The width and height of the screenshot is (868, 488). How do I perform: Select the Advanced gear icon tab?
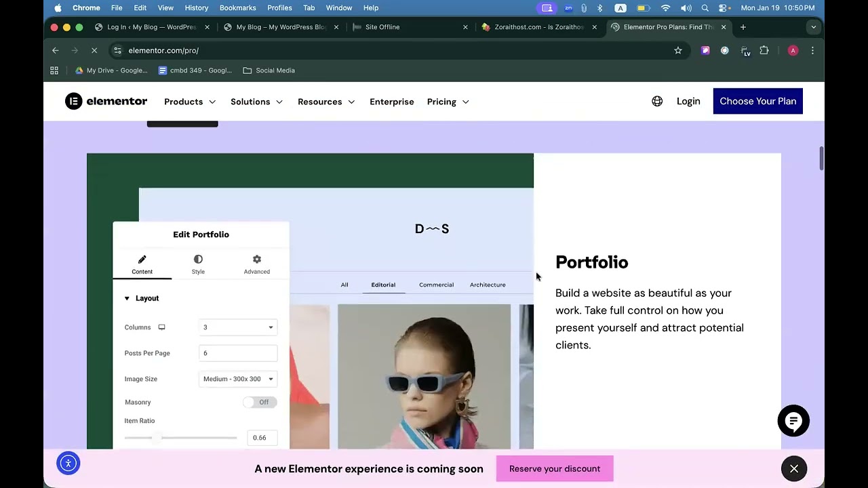click(256, 264)
